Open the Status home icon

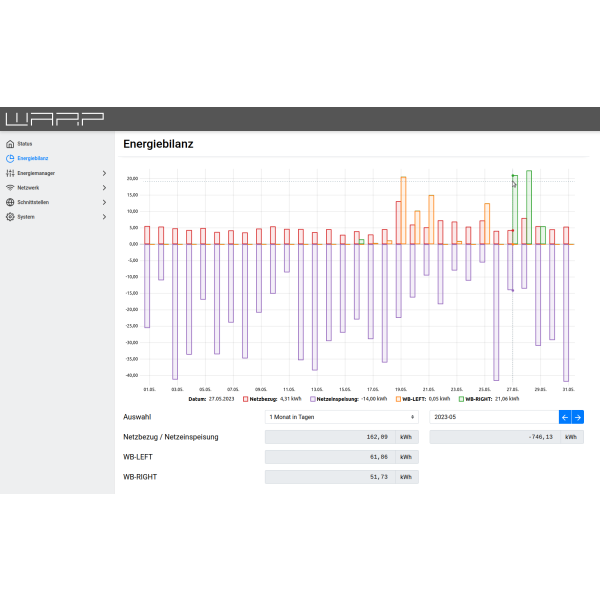pos(10,144)
